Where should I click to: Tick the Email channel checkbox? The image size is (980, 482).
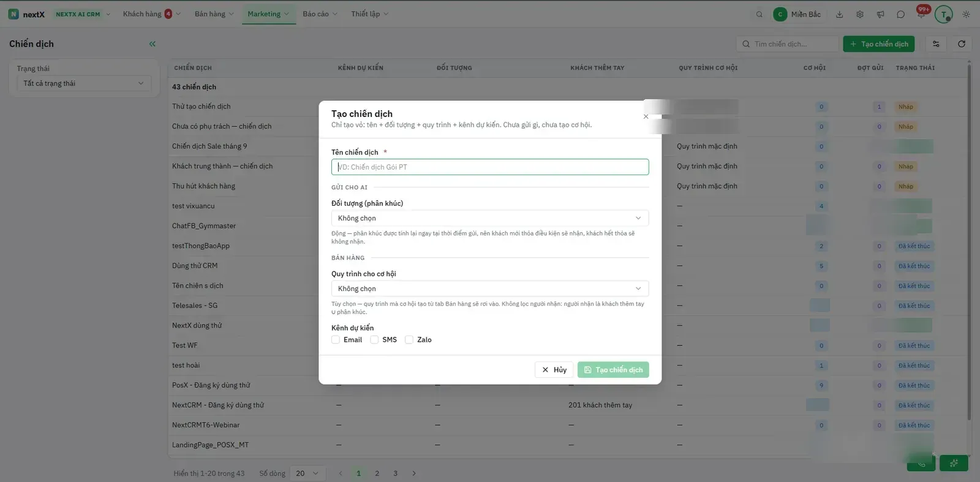(x=336, y=340)
